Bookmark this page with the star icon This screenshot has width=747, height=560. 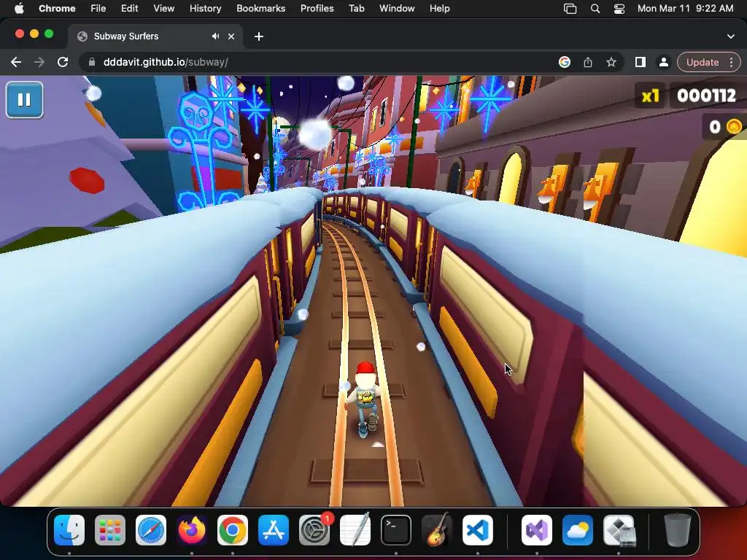[x=611, y=63]
